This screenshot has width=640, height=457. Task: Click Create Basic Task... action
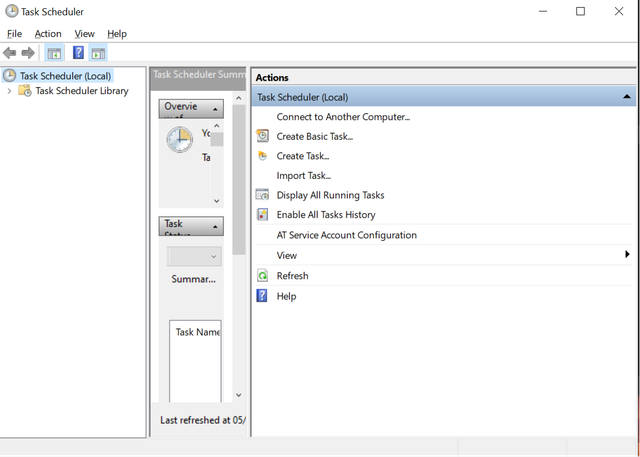315,136
